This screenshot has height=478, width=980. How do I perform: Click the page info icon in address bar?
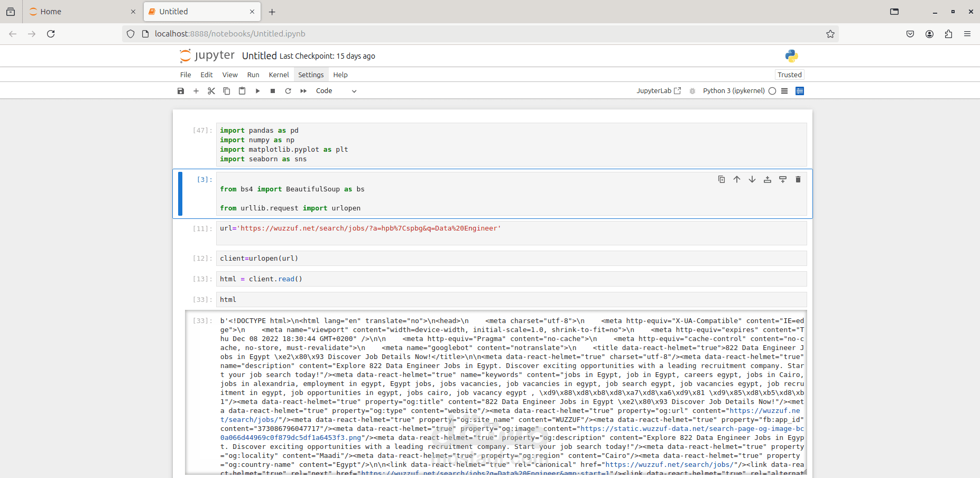coord(145,34)
